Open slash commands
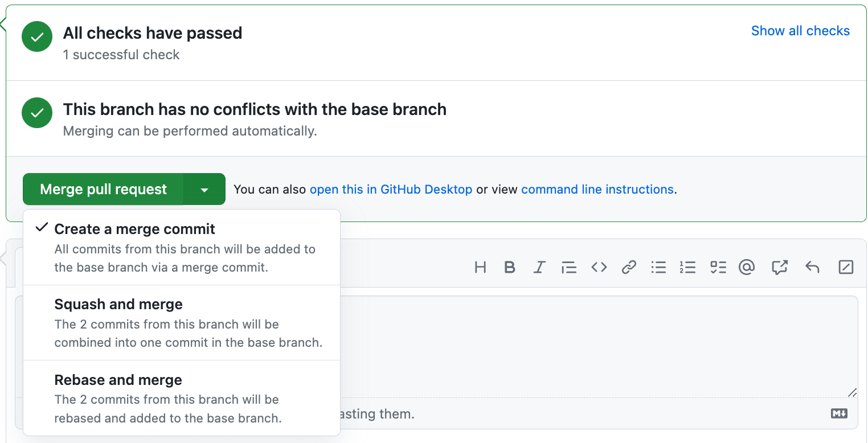The height and width of the screenshot is (443, 868). 846,267
